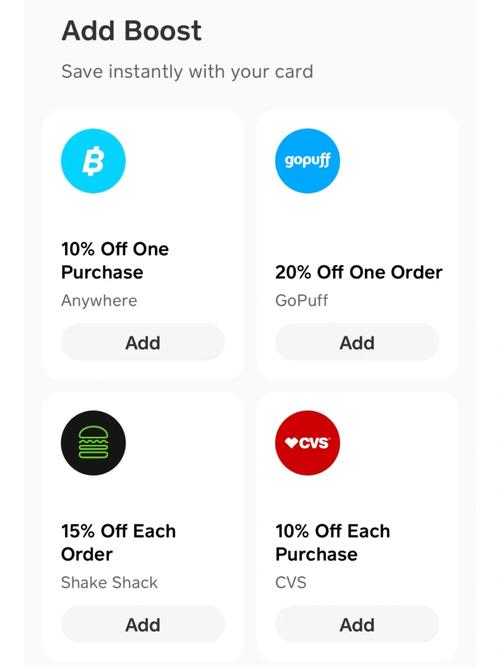Click 'Save instantly with your card' subtitle
The image size is (500, 667).
(x=187, y=71)
